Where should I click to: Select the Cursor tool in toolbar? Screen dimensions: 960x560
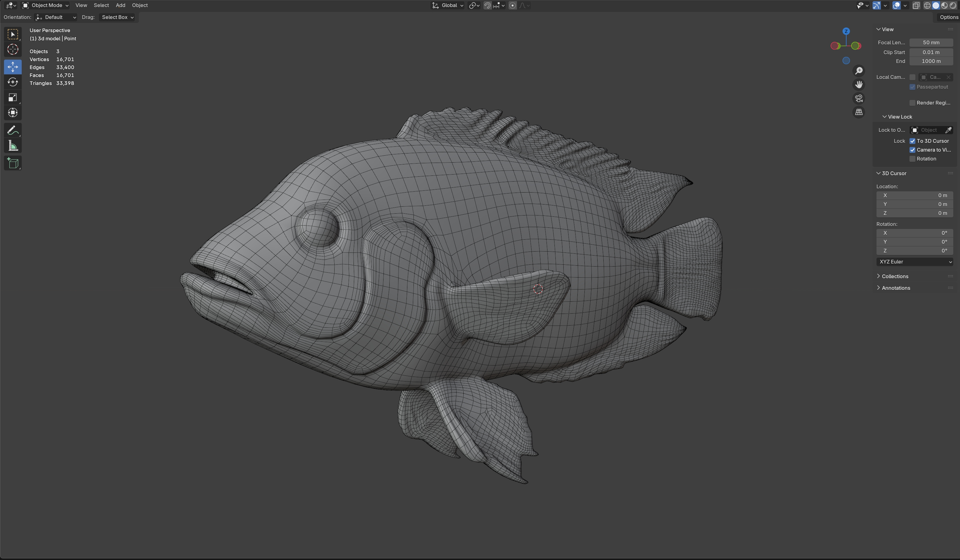(13, 50)
